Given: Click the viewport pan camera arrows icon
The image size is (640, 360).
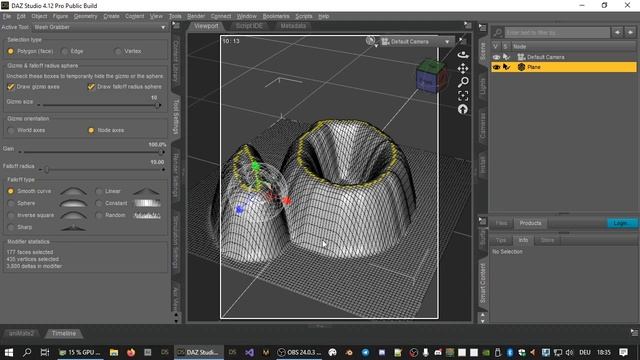Looking at the screenshot, I should pos(462,68).
